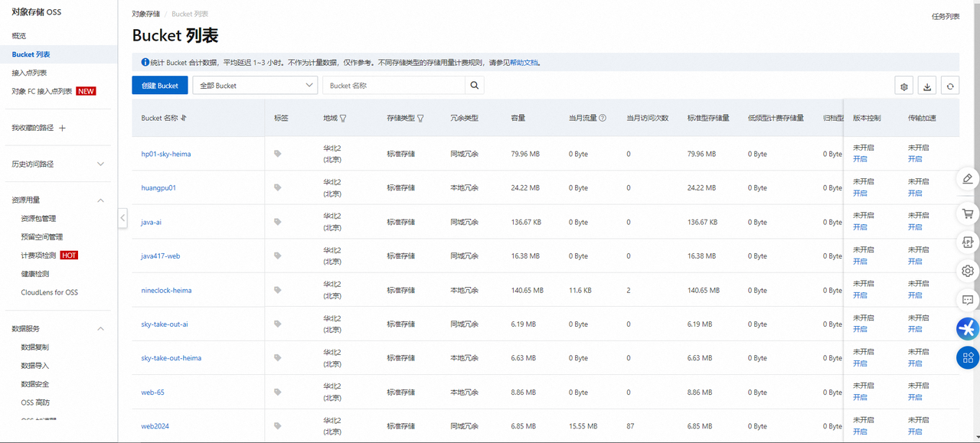
Task: Click the 创建 Bucket button
Action: click(159, 86)
